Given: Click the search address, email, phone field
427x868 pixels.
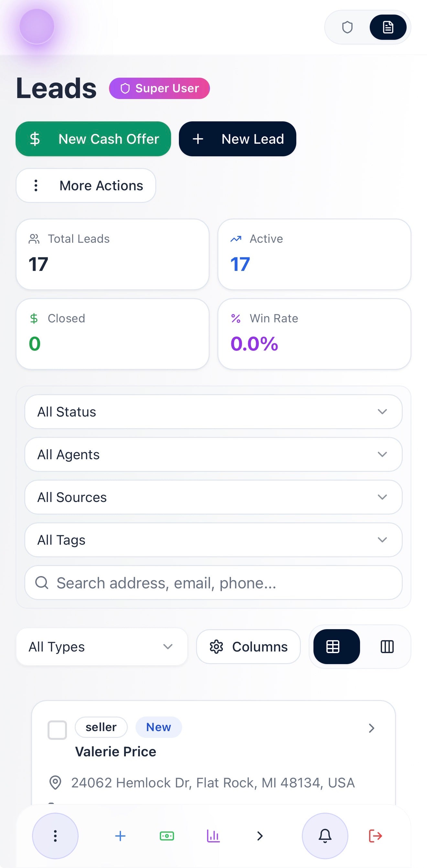Looking at the screenshot, I should tap(213, 583).
